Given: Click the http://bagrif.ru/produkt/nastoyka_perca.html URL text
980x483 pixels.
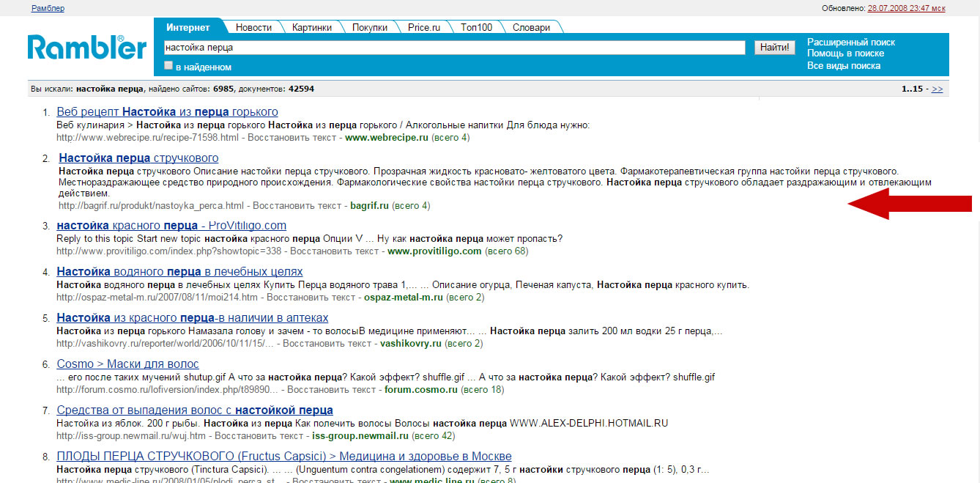Looking at the screenshot, I should pos(151,206).
